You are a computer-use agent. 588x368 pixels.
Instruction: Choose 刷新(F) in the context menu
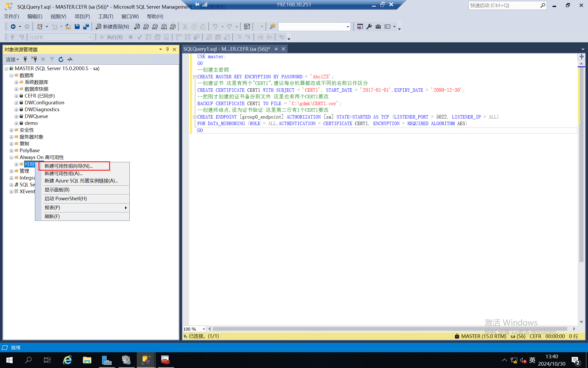click(x=52, y=216)
